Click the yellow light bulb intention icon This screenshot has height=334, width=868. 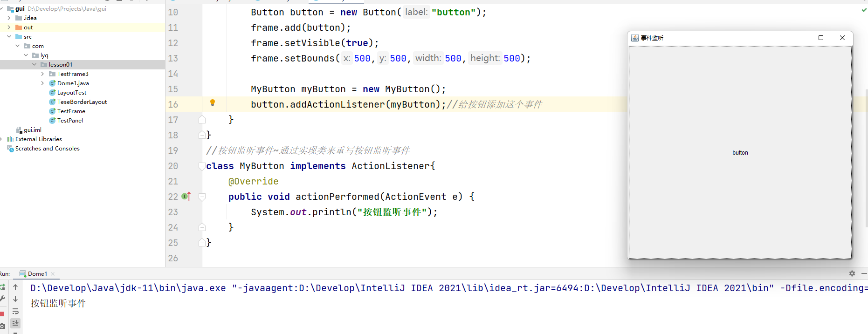point(213,103)
